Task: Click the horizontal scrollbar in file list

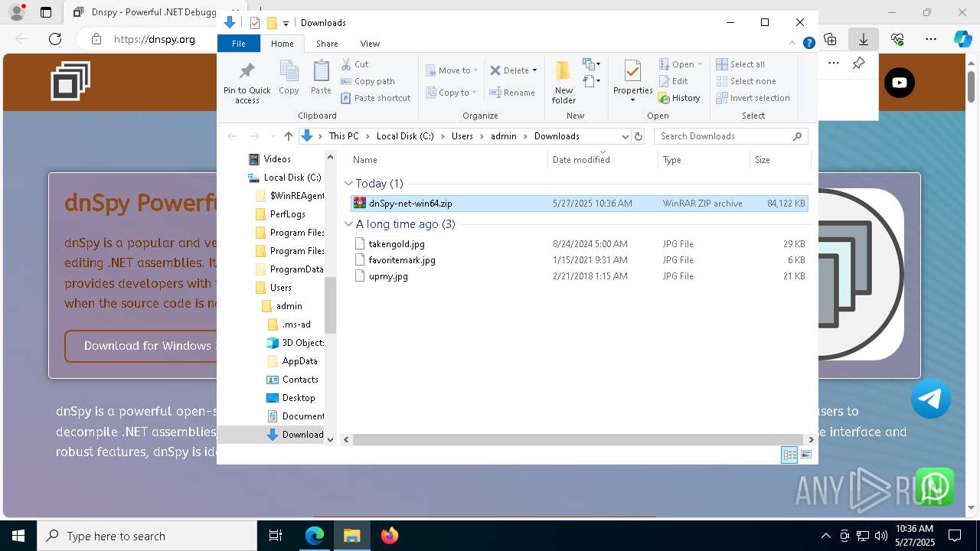Action: (x=578, y=439)
